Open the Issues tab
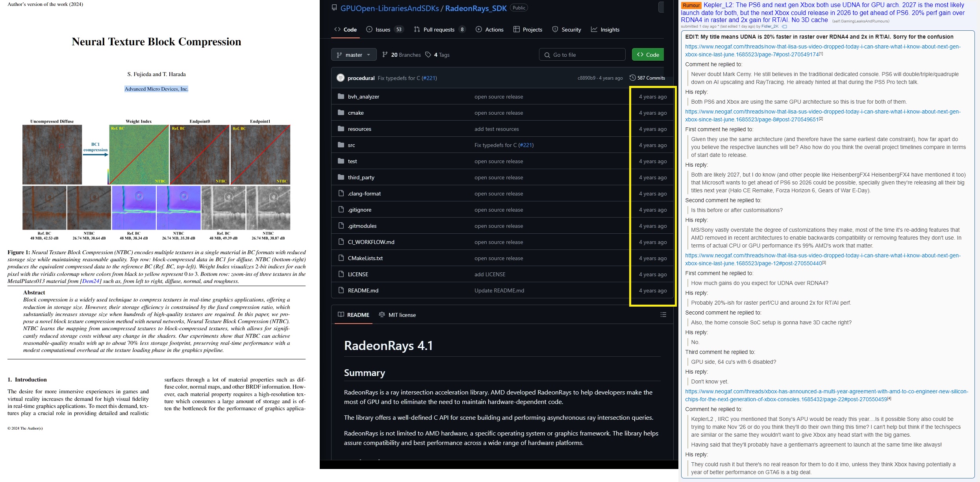This screenshot has height=482, width=980. [384, 30]
